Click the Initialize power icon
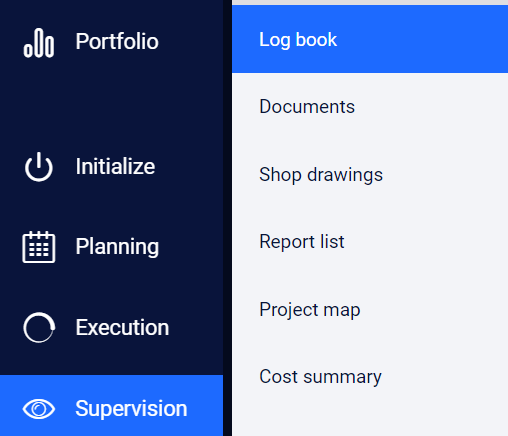Image resolution: width=508 pixels, height=436 pixels. 39,167
